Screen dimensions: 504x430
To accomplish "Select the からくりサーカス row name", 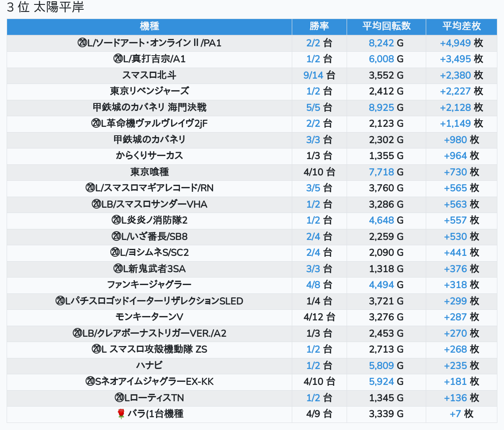I will tap(149, 156).
